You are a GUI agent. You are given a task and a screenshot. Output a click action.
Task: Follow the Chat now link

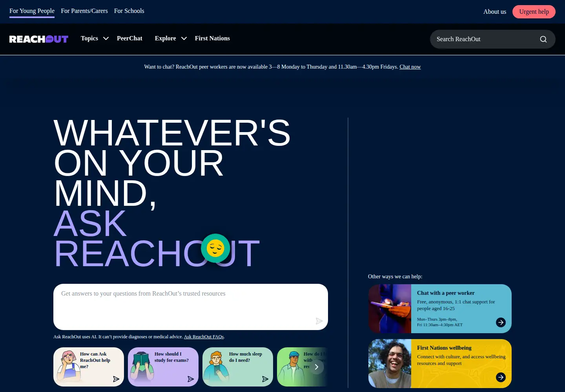click(x=410, y=67)
